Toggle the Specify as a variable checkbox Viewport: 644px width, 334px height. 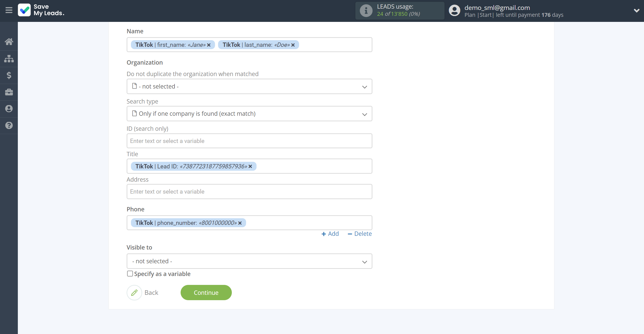(x=130, y=273)
